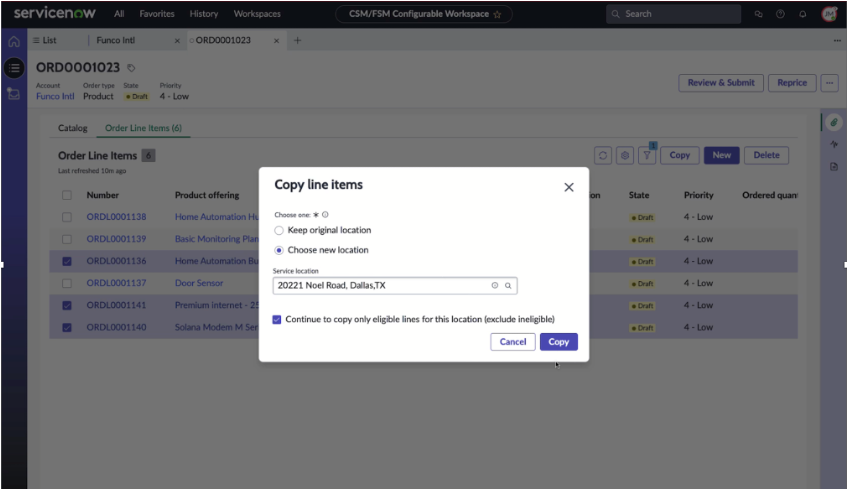
Task: Toggle the select-all header checkbox
Action: 67,195
